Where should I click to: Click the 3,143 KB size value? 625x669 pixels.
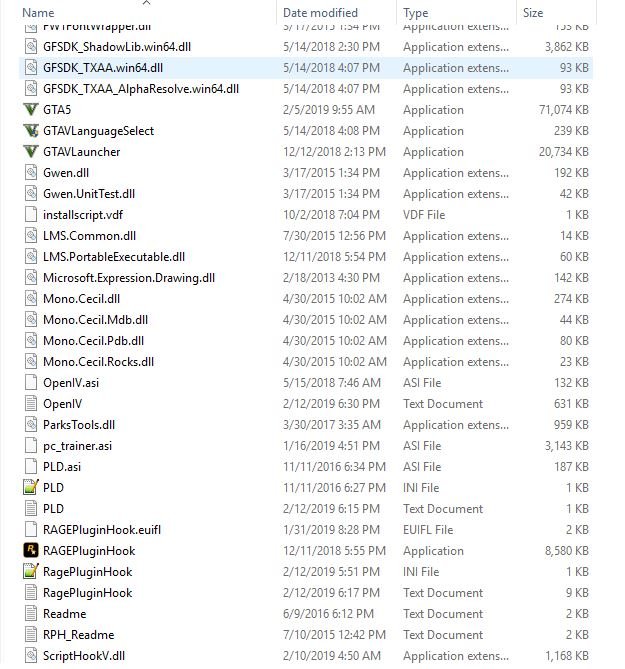[x=567, y=445]
